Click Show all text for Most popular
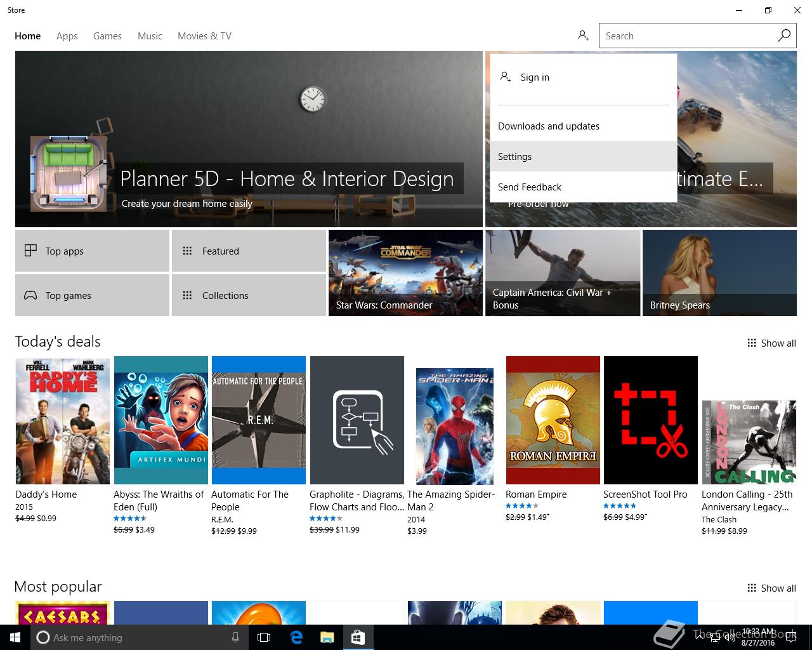 tap(778, 588)
